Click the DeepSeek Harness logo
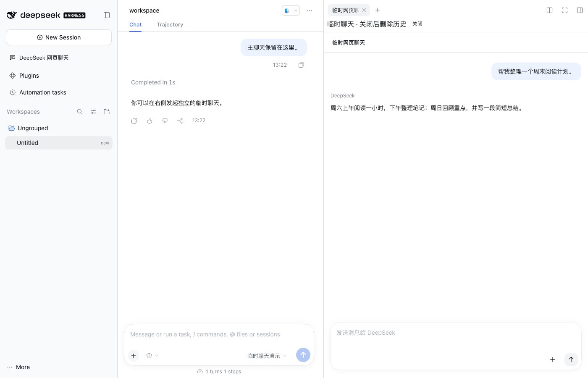Image resolution: width=588 pixels, height=378 pixels. pyautogui.click(x=46, y=15)
